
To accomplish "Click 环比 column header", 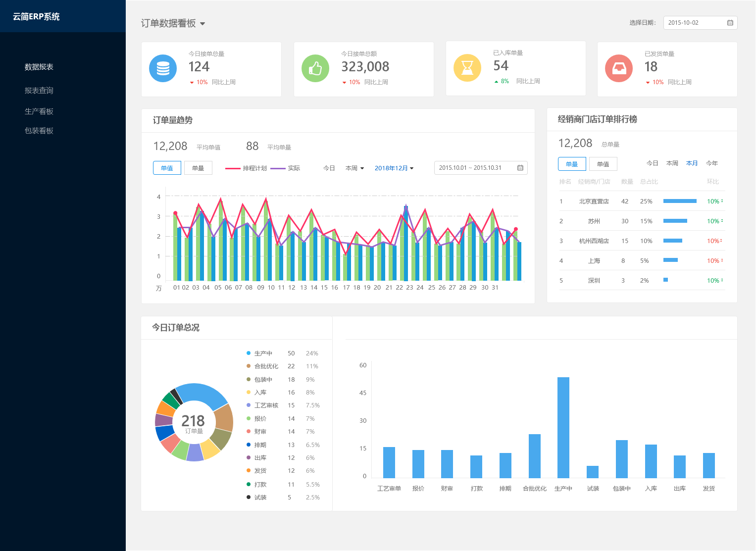I will pyautogui.click(x=713, y=182).
